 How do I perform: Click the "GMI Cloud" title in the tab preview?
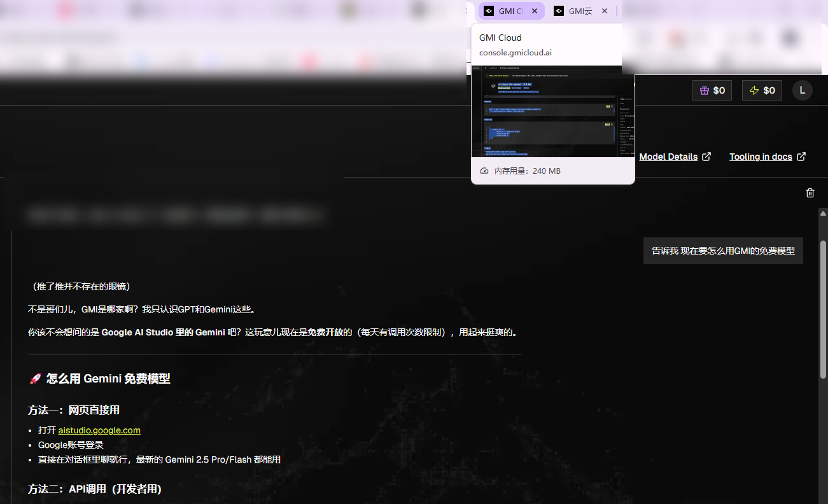click(x=500, y=38)
